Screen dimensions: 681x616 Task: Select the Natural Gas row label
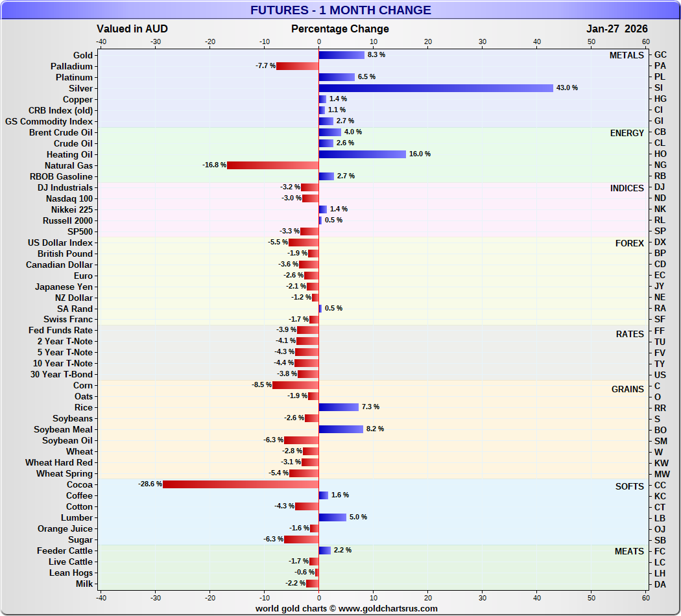coord(69,165)
